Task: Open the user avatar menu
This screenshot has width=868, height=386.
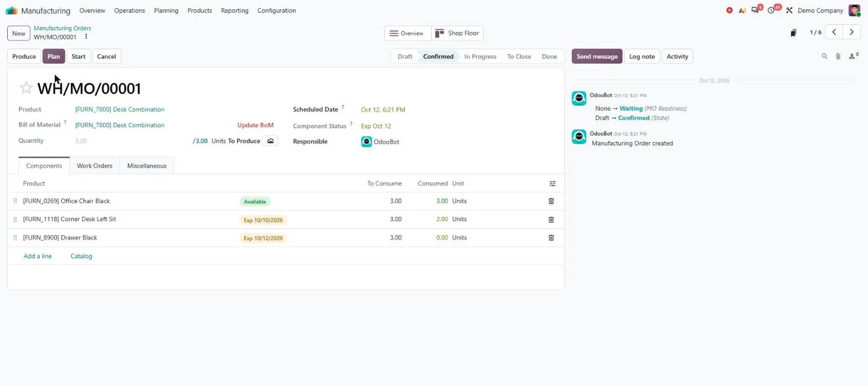Action: 855,11
